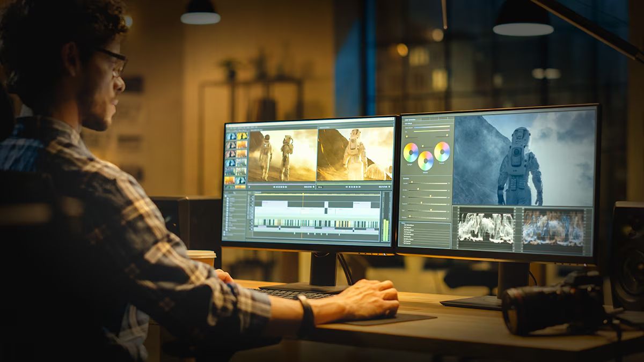Expand a bin folder in the project panel
The width and height of the screenshot is (644, 362).
coord(228,200)
